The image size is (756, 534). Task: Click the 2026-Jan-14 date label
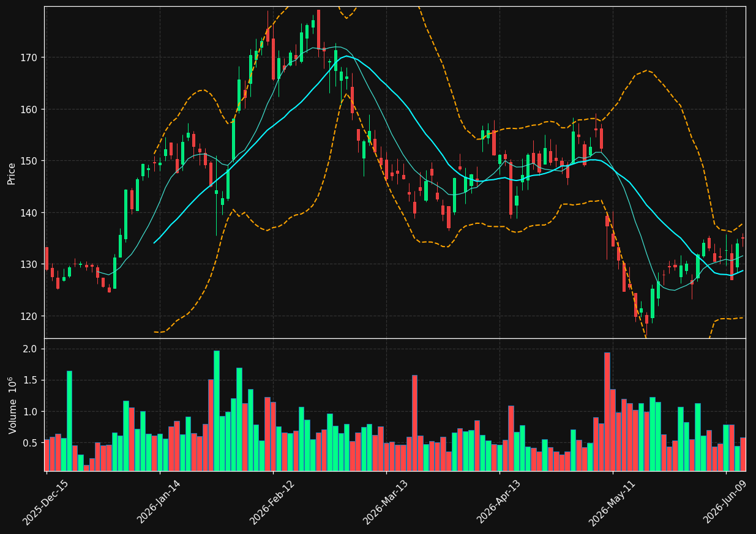pyautogui.click(x=159, y=502)
